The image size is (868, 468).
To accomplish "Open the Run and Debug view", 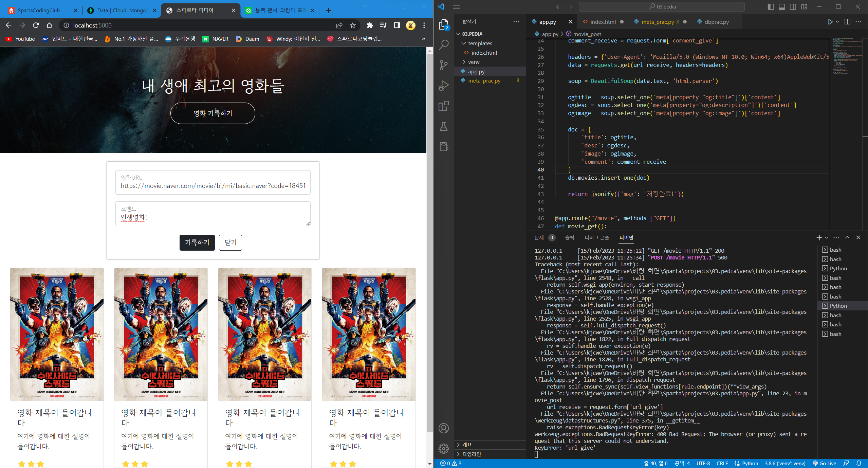I will 444,85.
